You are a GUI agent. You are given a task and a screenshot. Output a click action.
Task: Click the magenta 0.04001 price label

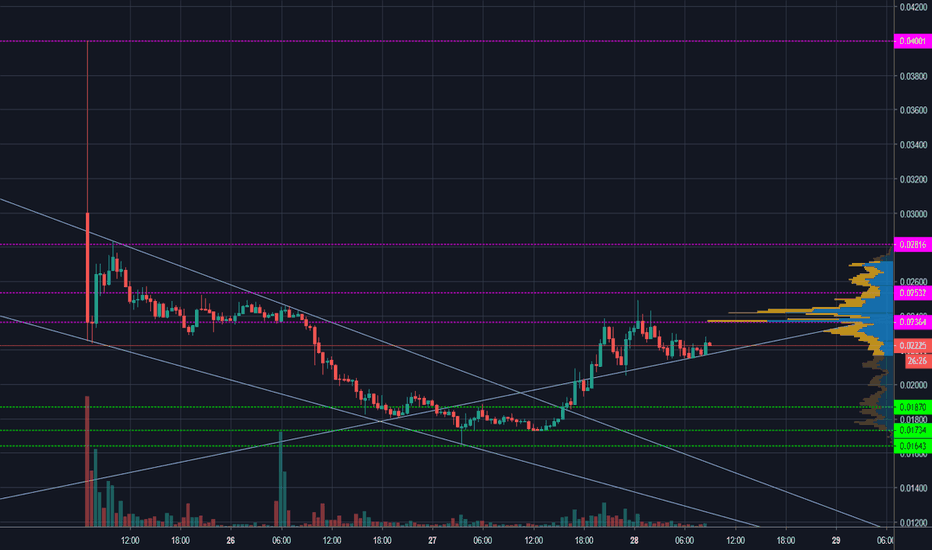click(x=912, y=41)
